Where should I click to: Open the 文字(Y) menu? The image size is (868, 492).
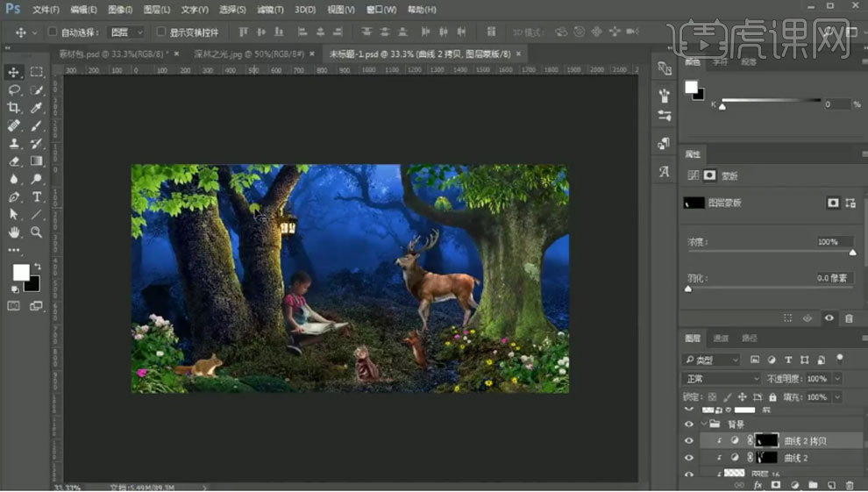point(195,10)
